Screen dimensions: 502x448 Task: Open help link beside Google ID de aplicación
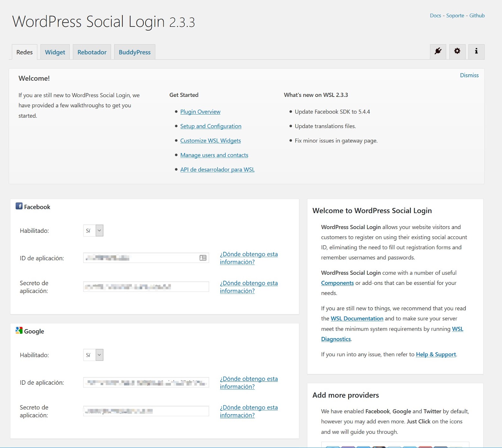coord(249,382)
